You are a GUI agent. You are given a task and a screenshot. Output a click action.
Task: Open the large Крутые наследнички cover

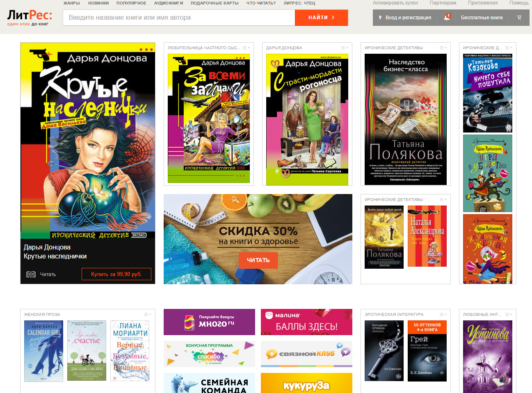88,141
